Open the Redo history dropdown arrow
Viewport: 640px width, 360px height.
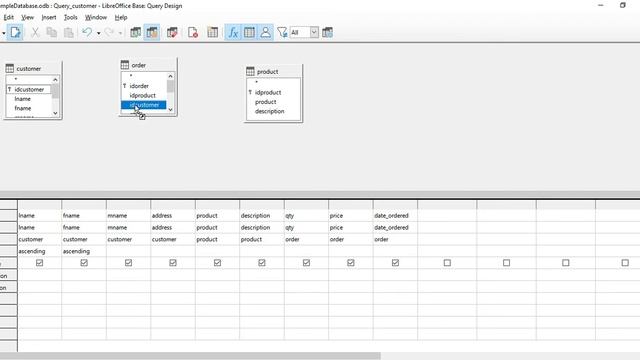pos(120,33)
